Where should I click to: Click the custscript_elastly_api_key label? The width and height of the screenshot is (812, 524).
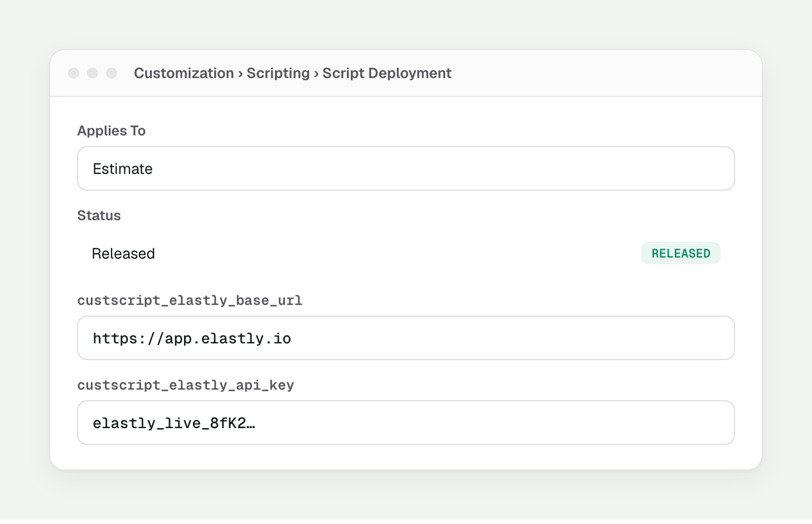pyautogui.click(x=186, y=385)
